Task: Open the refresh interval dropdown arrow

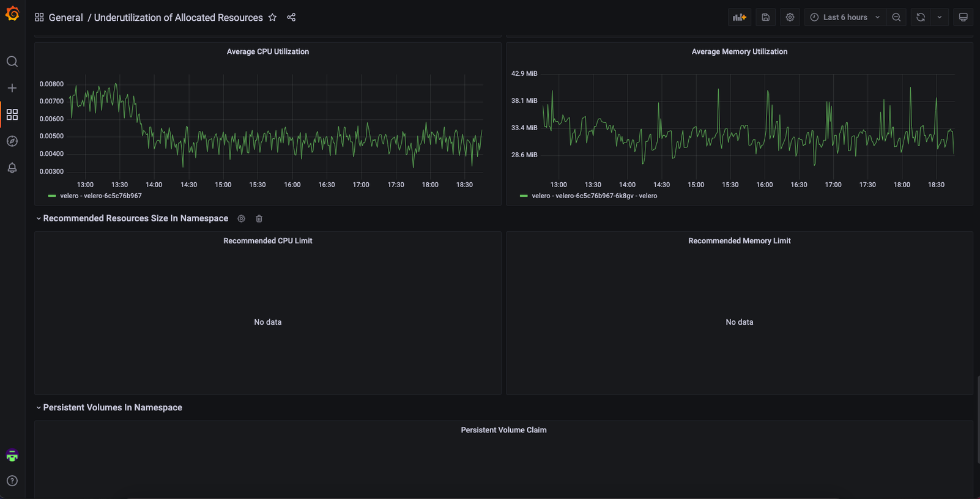Action: point(940,17)
